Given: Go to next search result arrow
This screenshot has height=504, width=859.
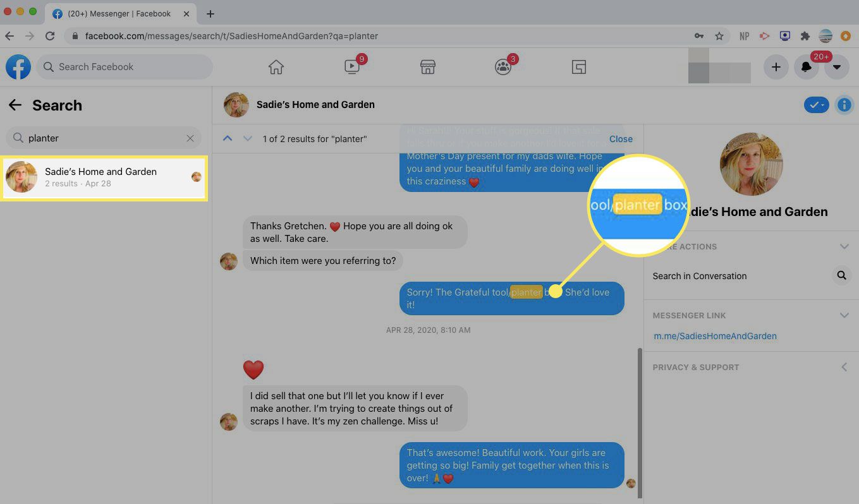Looking at the screenshot, I should click(x=248, y=138).
